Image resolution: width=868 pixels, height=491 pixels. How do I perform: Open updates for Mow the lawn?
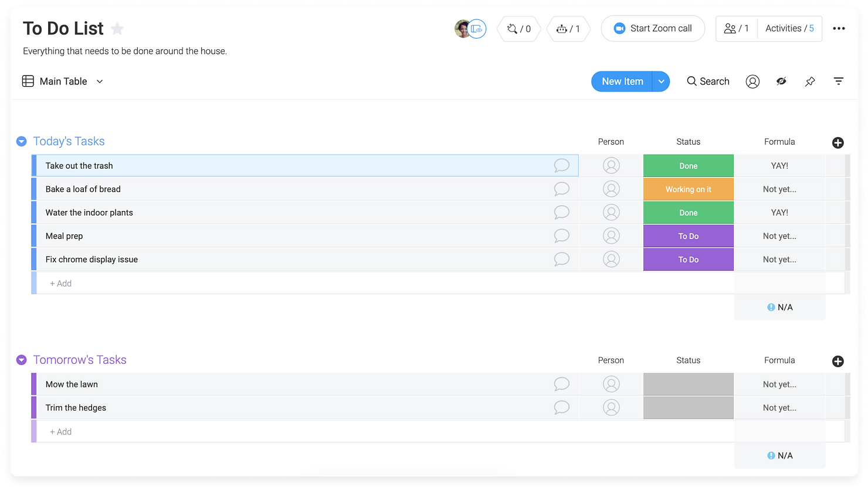pyautogui.click(x=561, y=384)
